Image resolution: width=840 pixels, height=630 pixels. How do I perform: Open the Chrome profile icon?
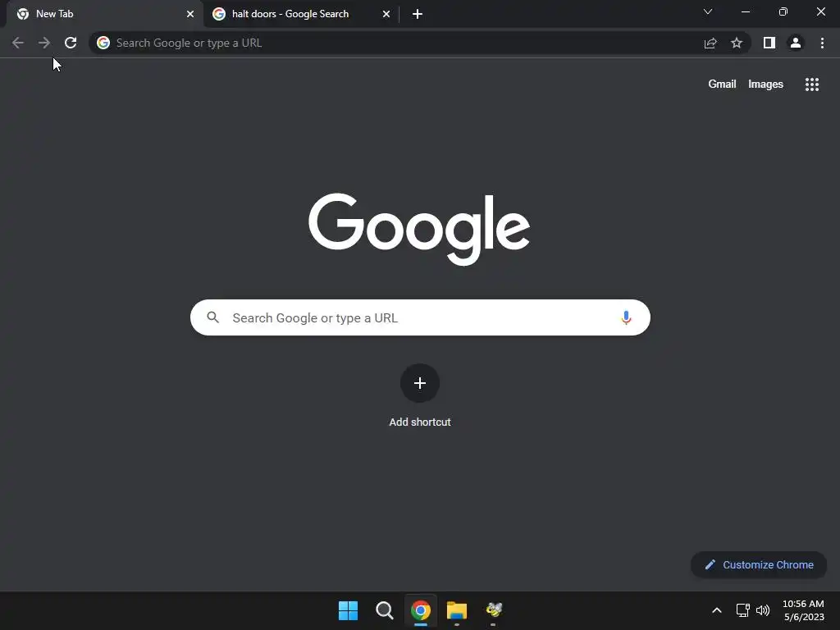pyautogui.click(x=796, y=43)
